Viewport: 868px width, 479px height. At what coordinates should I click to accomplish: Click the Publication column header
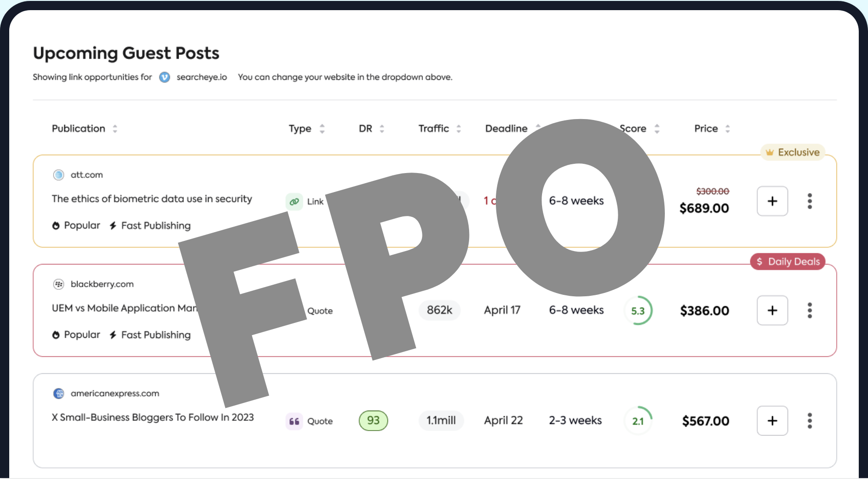coord(78,129)
